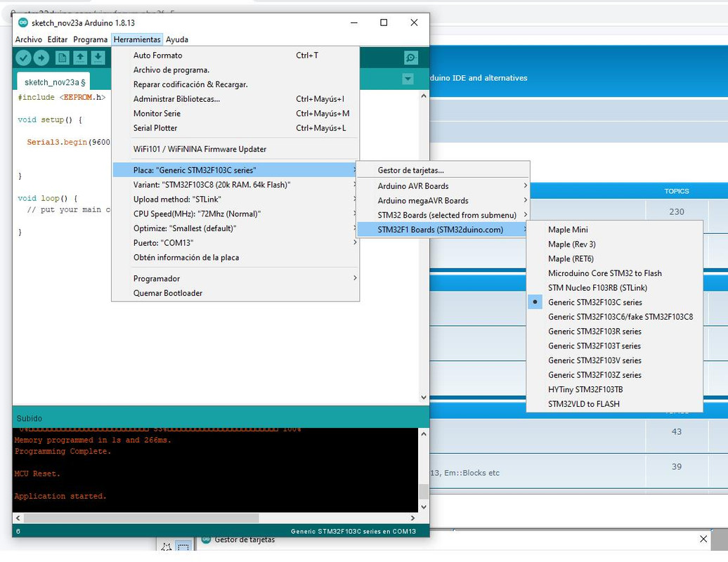Select Generic STM32F103C6/fake STM32F103C8

pyautogui.click(x=614, y=317)
